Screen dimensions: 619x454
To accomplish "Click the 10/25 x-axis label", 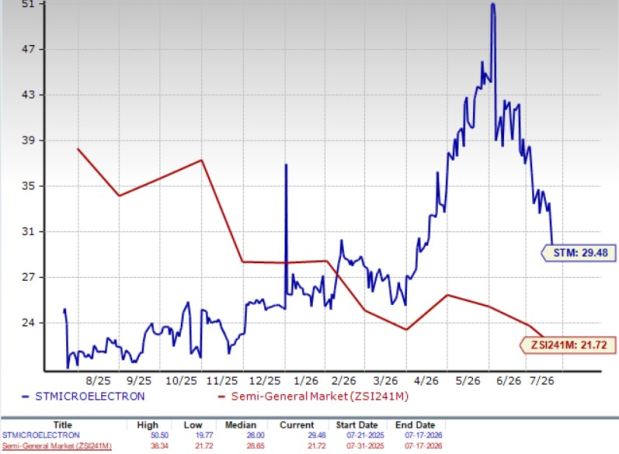I will coord(181,381).
